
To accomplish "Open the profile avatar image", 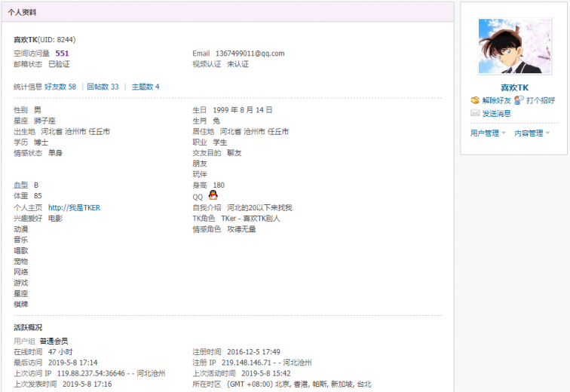I will (514, 46).
